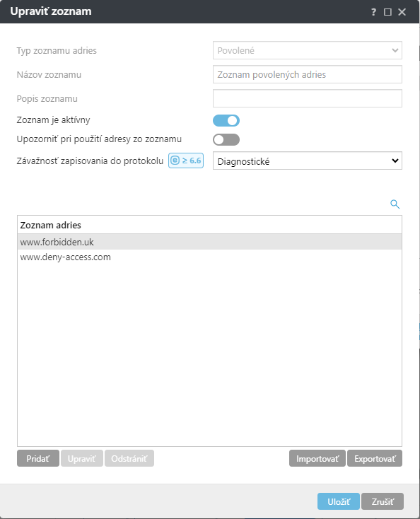Click the Upraviť button below the list

[82, 458]
